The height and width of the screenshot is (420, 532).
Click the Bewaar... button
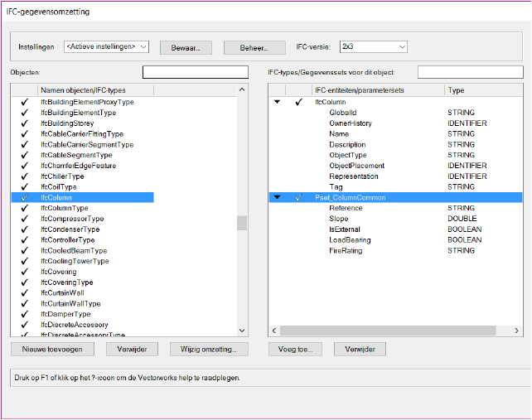tap(186, 47)
